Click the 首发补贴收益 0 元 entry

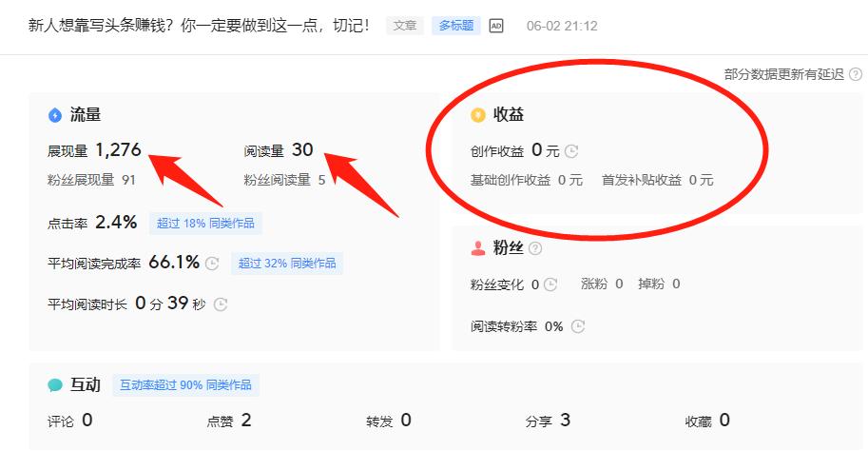658,180
